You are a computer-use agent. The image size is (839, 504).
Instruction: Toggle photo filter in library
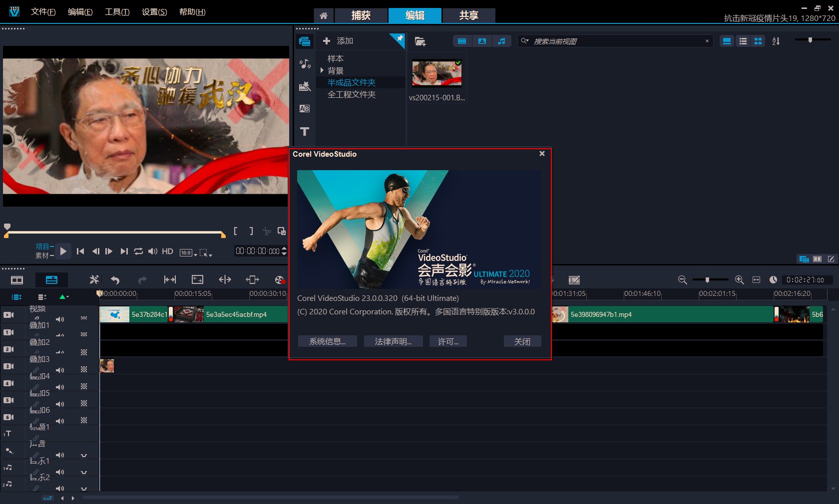(482, 41)
